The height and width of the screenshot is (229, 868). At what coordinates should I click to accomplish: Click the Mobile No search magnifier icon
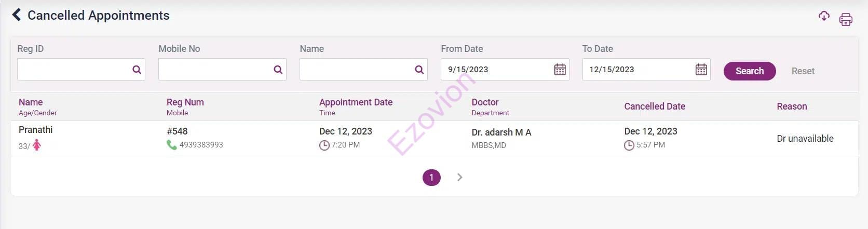point(278,70)
